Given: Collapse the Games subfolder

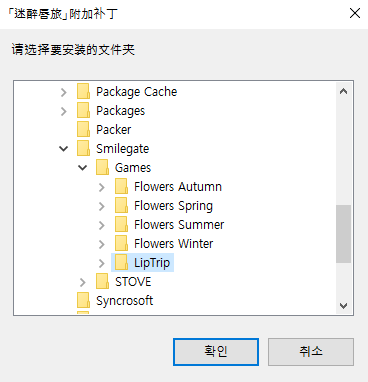Looking at the screenshot, I should [83, 168].
